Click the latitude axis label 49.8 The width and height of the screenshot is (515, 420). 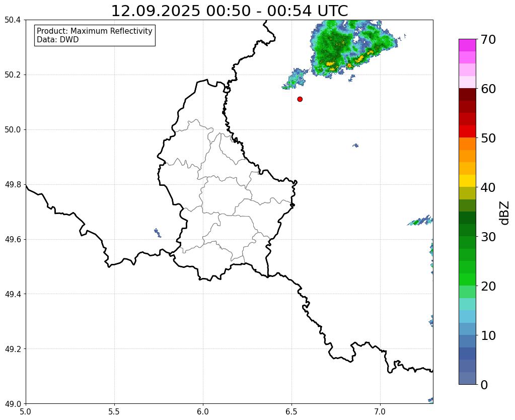coord(13,185)
